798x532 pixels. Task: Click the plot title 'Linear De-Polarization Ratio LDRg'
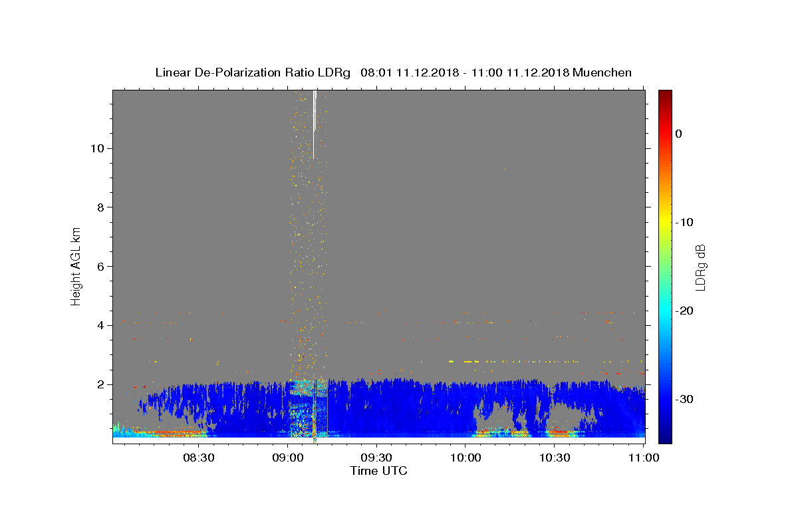(252, 72)
